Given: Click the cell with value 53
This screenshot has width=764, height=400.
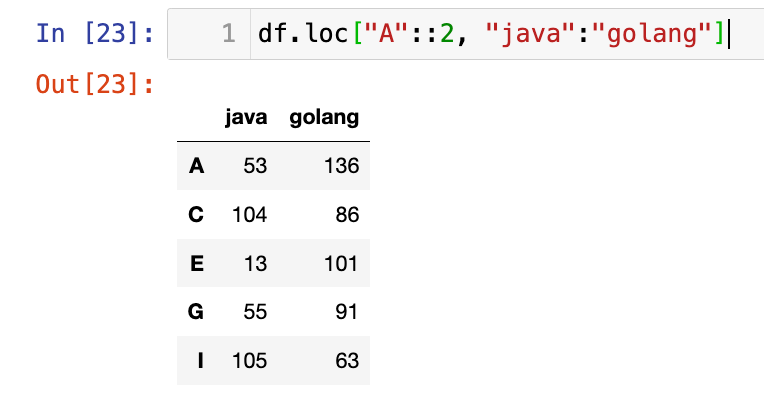Looking at the screenshot, I should (255, 166).
